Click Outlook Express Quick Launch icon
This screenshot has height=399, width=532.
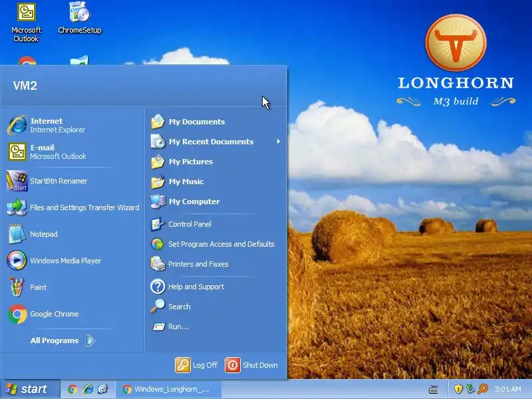(103, 389)
